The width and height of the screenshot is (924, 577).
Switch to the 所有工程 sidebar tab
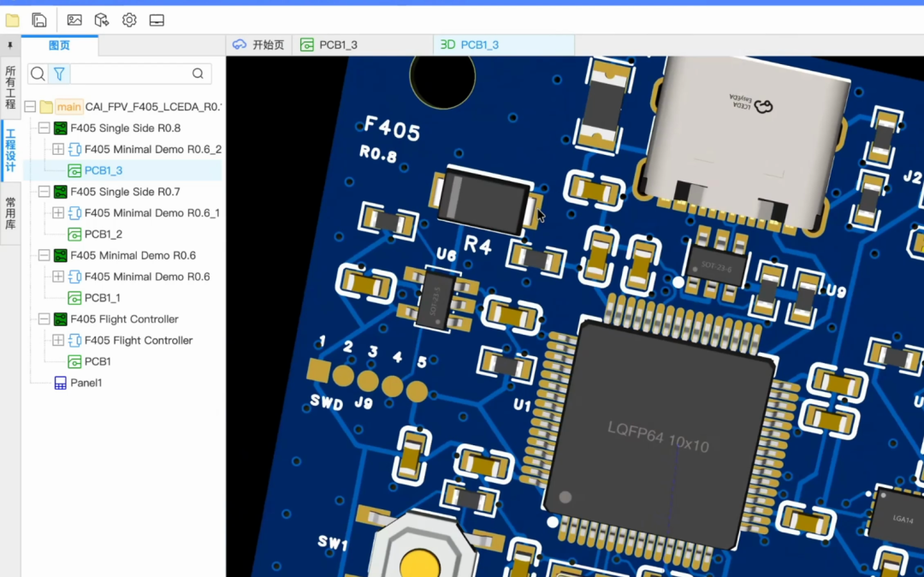10,87
